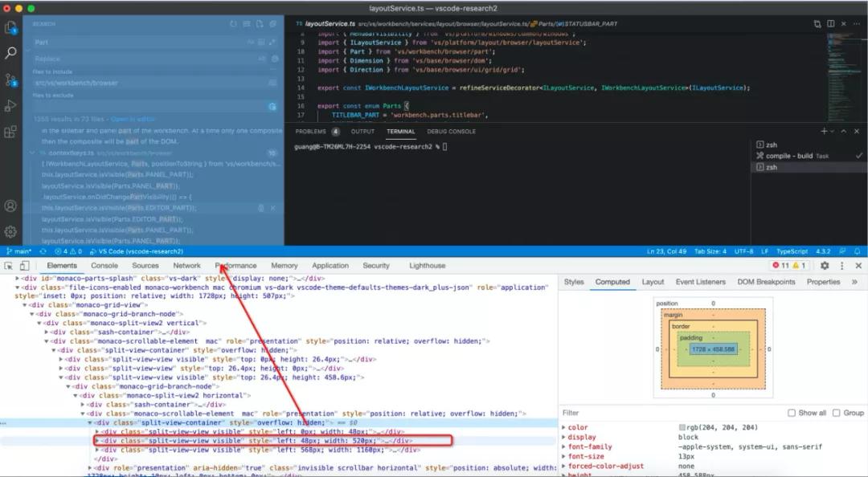
Task: Toggle match case in the search input
Action: point(248,41)
